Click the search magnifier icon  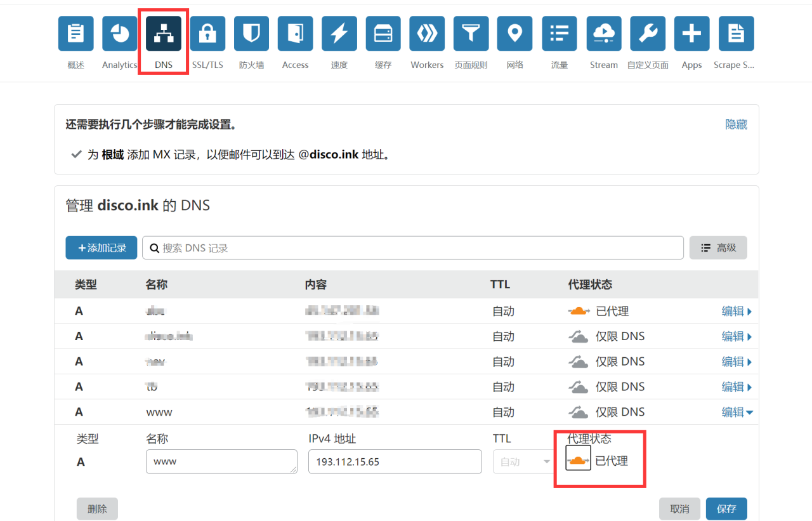[x=154, y=248]
